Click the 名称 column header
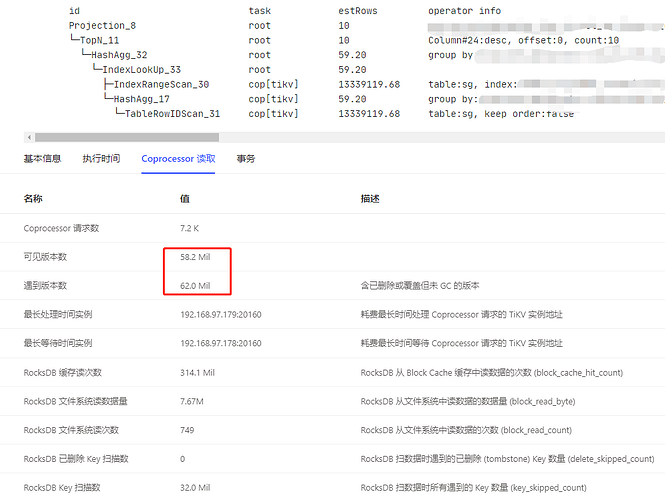 (33, 198)
